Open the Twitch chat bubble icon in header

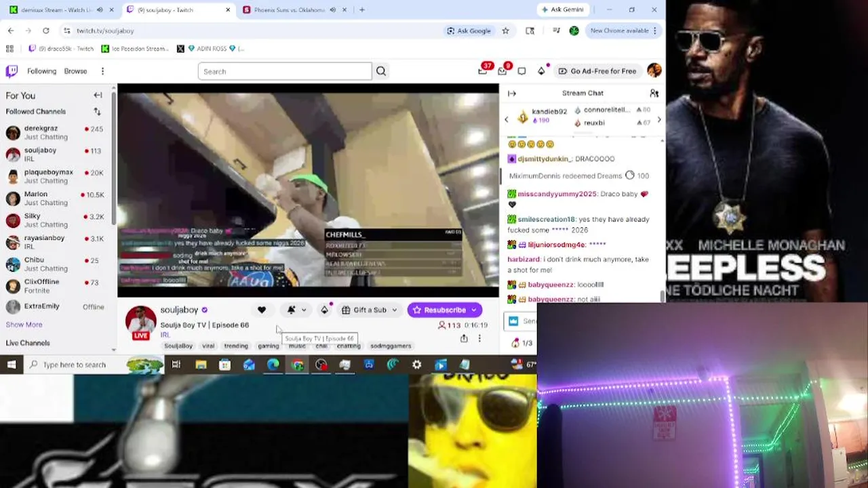click(x=521, y=71)
